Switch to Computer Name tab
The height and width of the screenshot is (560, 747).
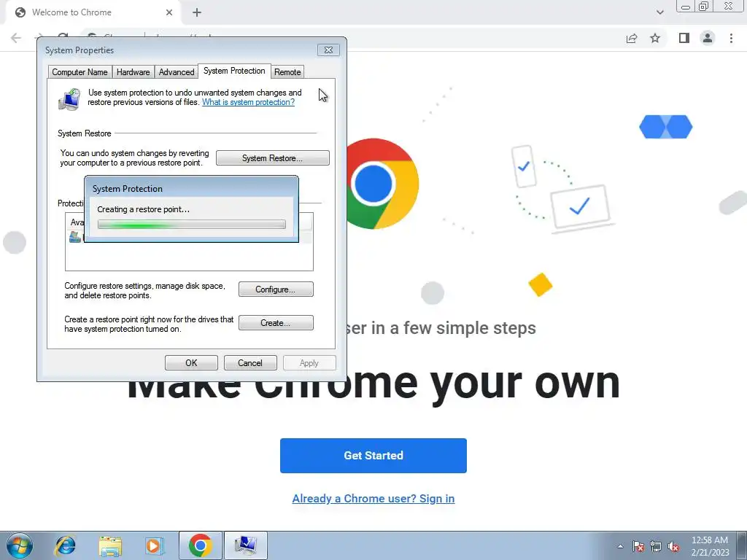click(80, 72)
